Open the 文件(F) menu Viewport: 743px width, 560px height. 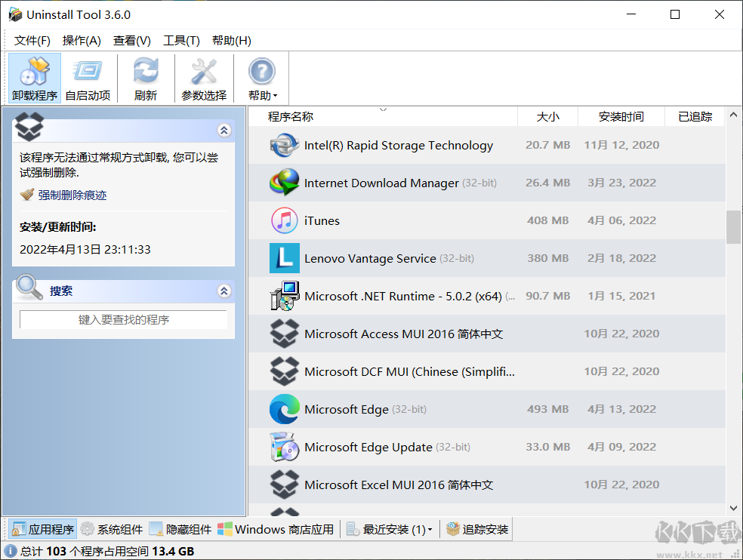[x=32, y=41]
